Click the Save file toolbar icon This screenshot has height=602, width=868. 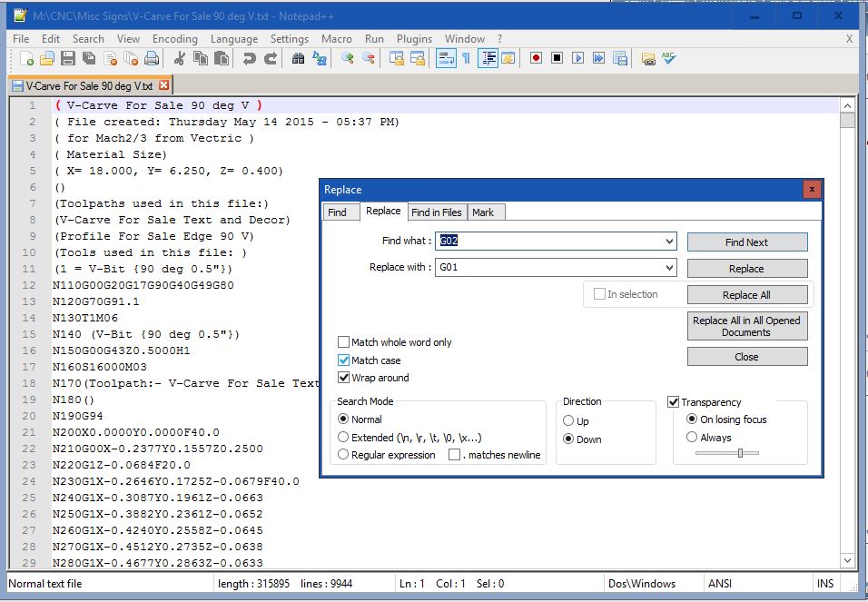click(x=68, y=58)
